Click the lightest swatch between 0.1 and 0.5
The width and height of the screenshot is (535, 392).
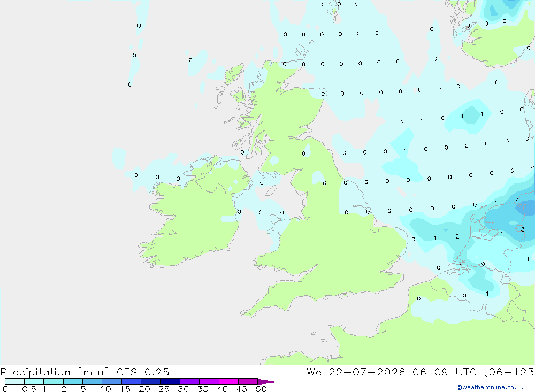[x=14, y=381]
